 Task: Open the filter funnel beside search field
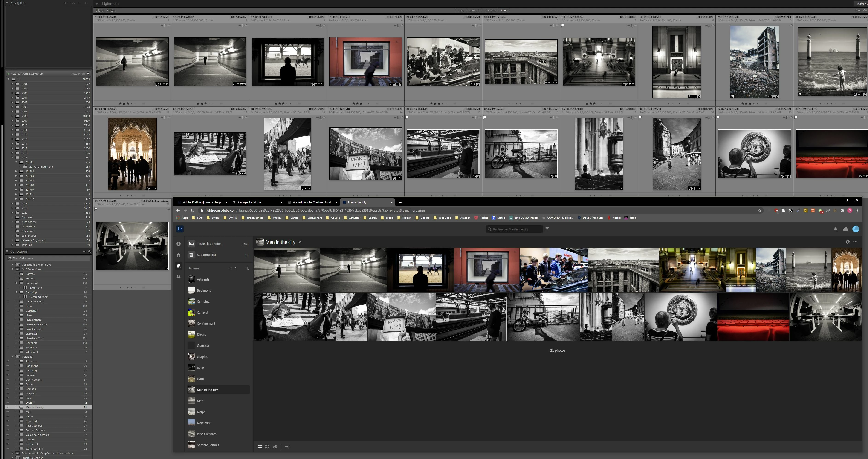(547, 229)
